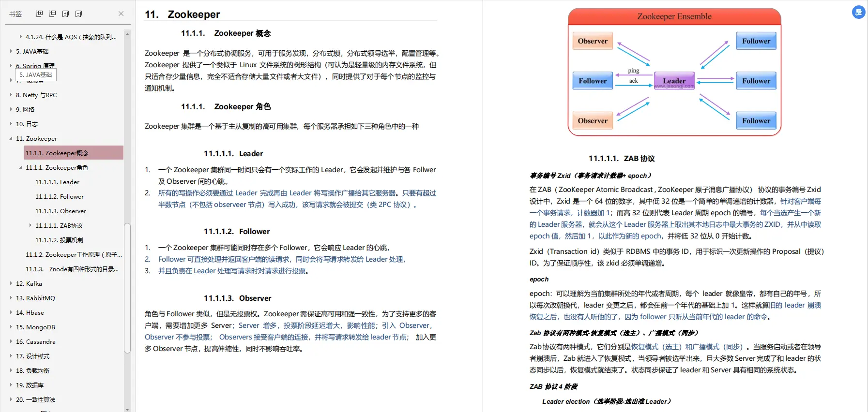
Task: Expand the 16. Cassandra bookmark arrow
Action: [11, 341]
